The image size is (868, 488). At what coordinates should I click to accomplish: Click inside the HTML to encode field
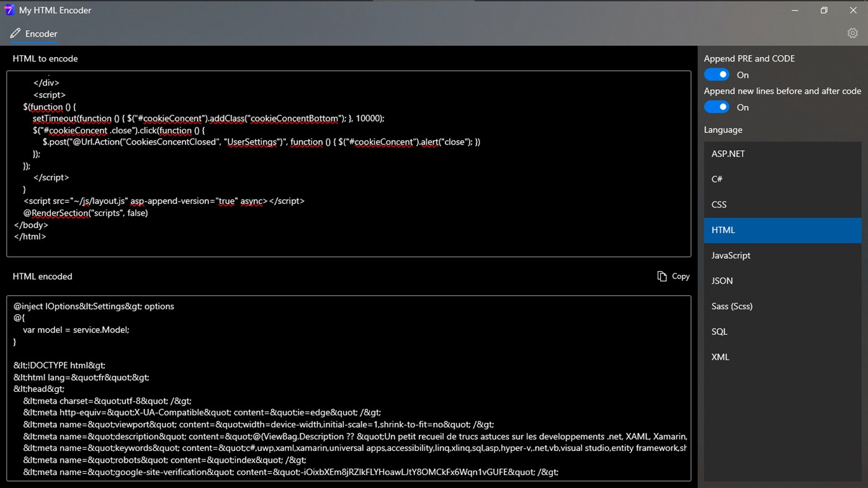coord(347,163)
